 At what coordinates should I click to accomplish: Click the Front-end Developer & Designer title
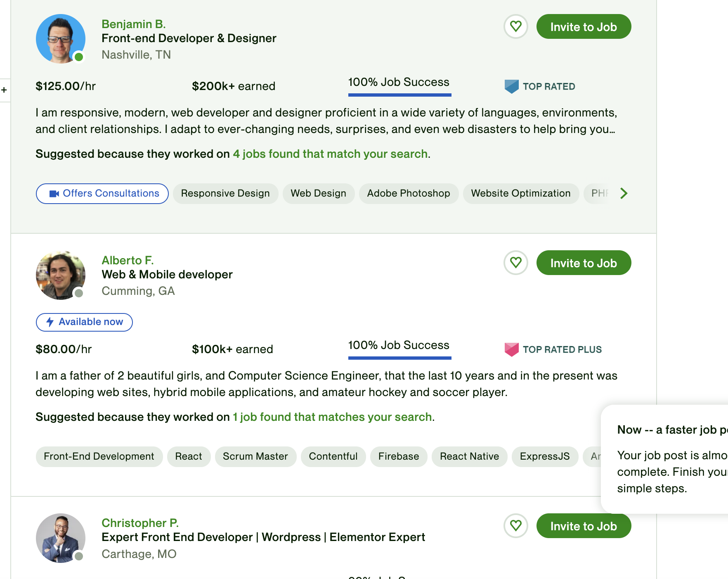click(189, 38)
